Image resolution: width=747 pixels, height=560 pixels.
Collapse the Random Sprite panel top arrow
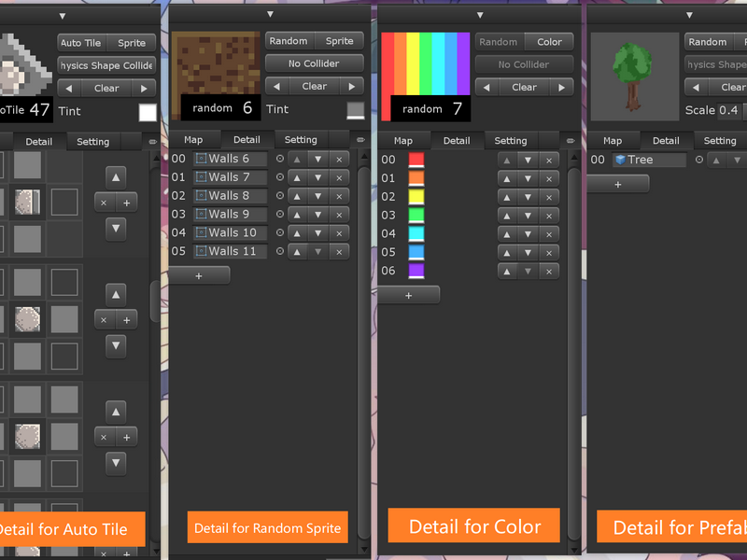tap(270, 14)
